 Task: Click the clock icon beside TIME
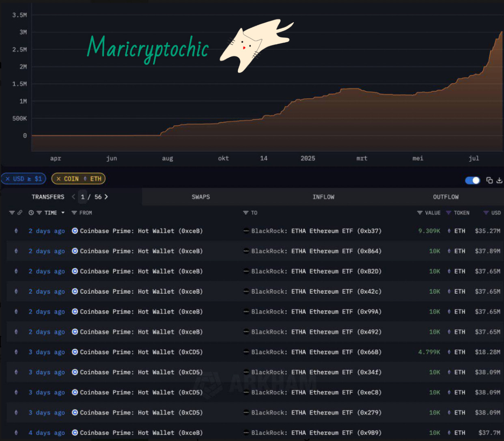31,213
